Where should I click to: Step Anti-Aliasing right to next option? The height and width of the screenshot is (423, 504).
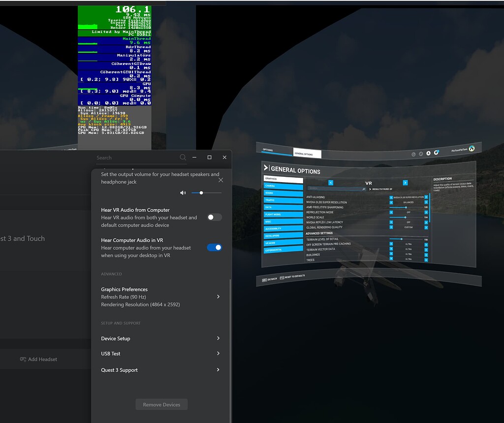[426, 197]
